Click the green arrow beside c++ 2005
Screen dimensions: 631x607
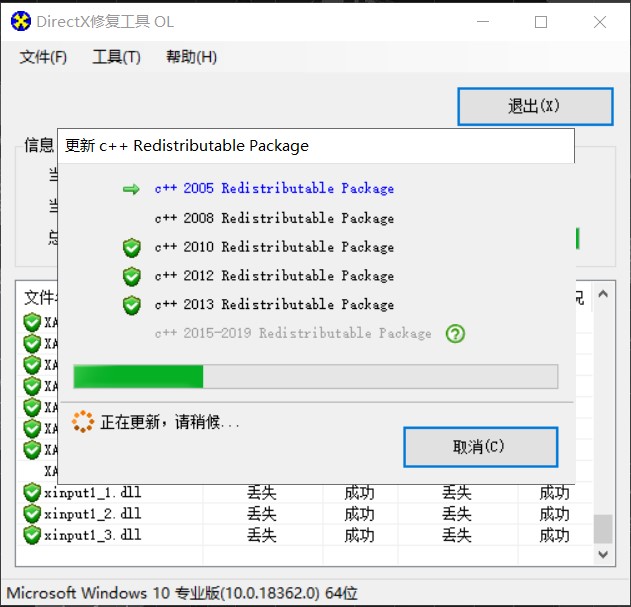tap(131, 189)
